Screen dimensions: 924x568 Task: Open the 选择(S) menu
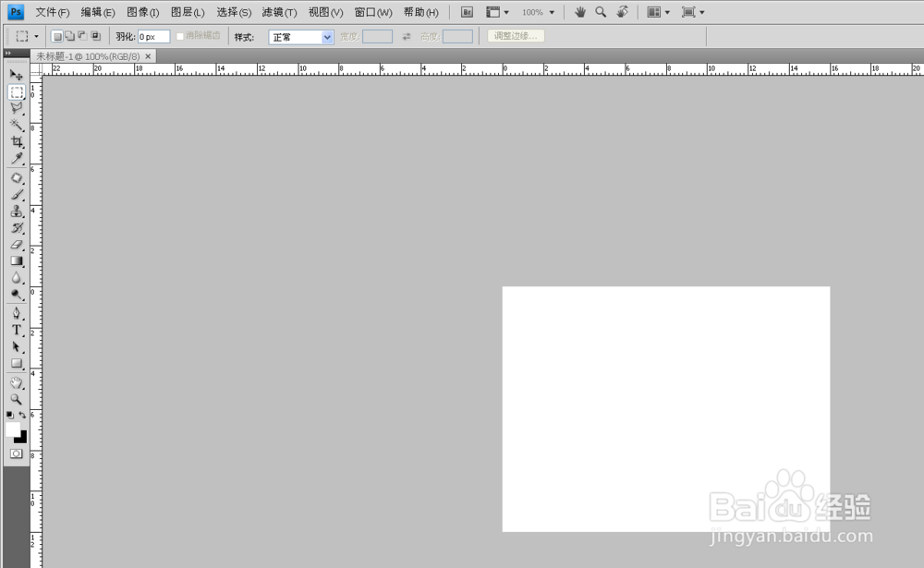point(234,12)
